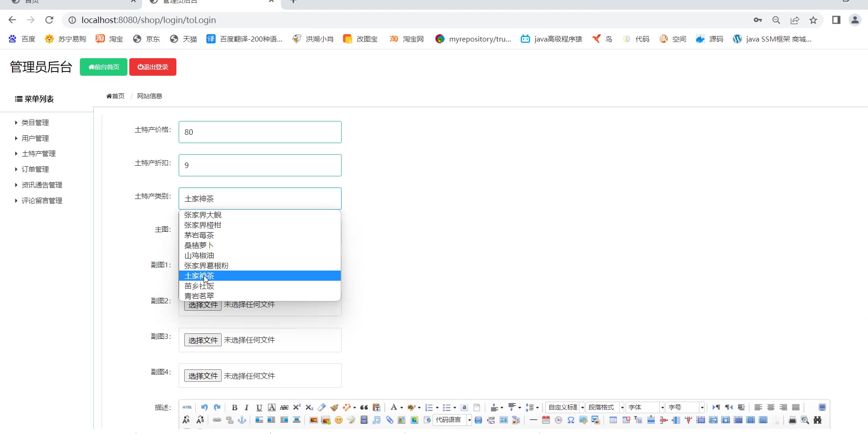Open the 用户管理 sidebar item
The height and width of the screenshot is (434, 868).
[35, 138]
